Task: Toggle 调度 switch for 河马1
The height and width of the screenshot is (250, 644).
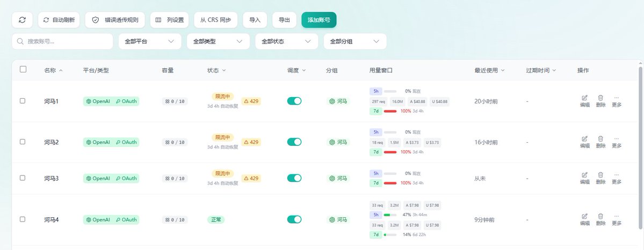Action: point(294,101)
